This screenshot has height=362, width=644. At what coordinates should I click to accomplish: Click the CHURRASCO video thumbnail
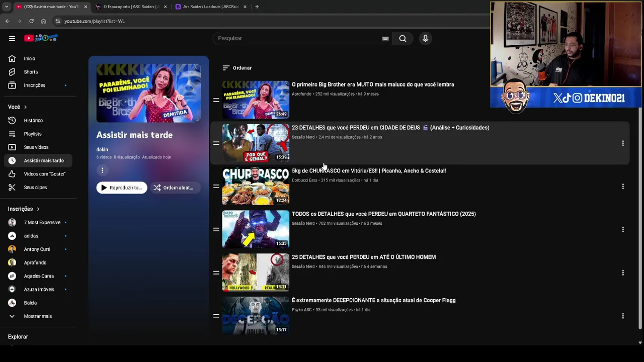tap(256, 186)
